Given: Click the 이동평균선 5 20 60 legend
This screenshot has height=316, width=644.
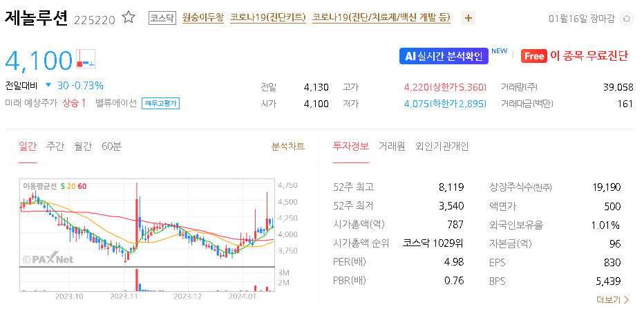Looking at the screenshot, I should (x=55, y=186).
